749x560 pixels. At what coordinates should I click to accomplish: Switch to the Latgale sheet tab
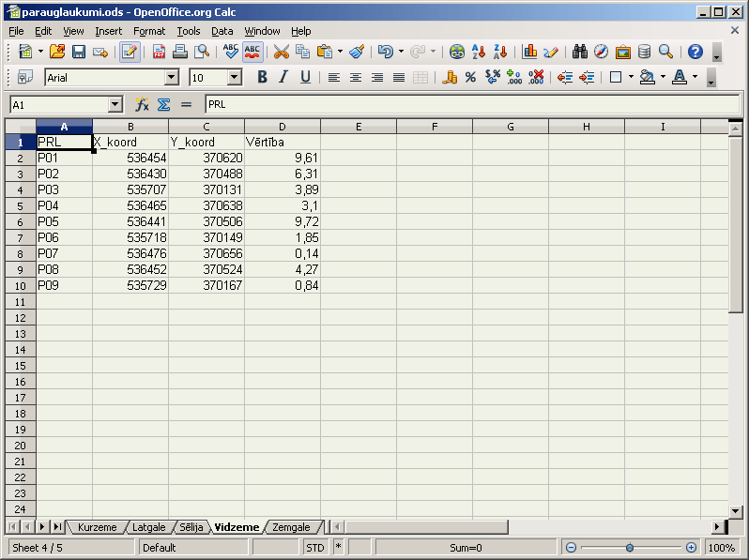point(148,527)
